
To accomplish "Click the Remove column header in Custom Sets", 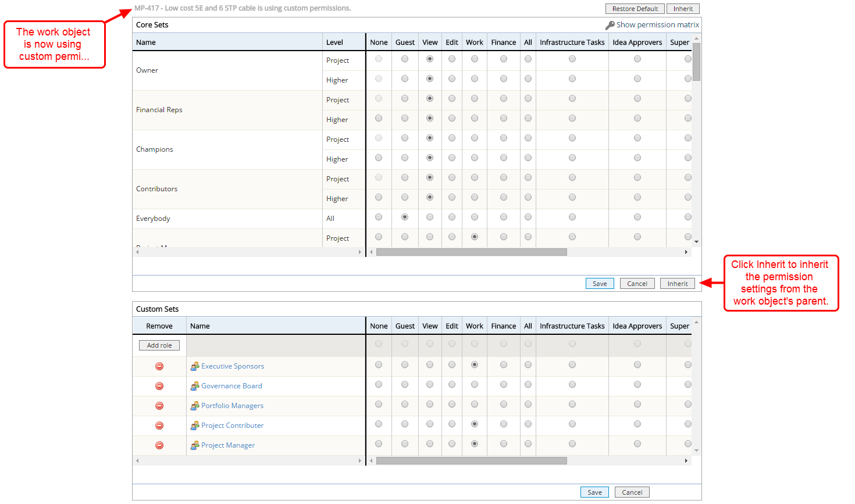I will click(159, 326).
